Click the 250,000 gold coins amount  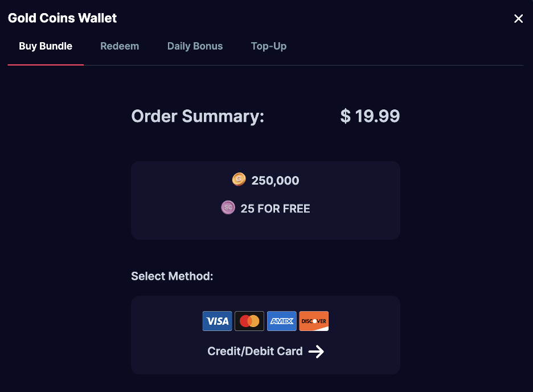click(275, 180)
